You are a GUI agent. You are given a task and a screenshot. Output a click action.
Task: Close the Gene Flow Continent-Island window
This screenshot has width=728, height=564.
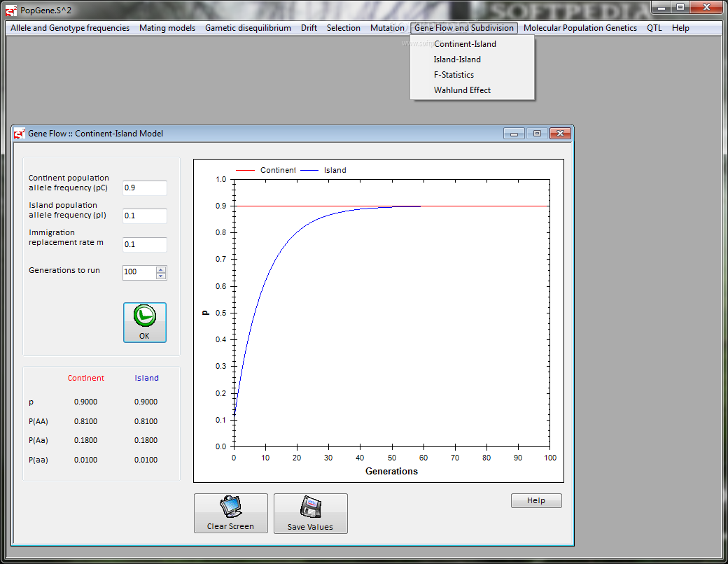(561, 134)
